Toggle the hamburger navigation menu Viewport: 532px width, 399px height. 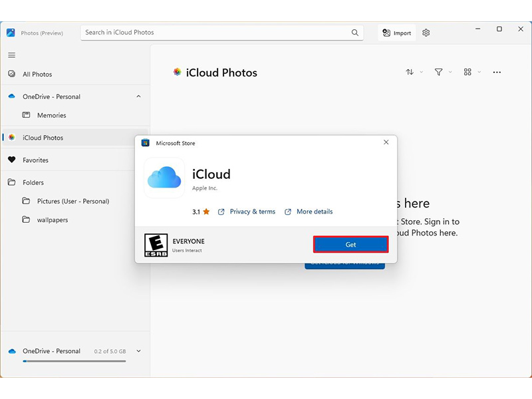[12, 55]
